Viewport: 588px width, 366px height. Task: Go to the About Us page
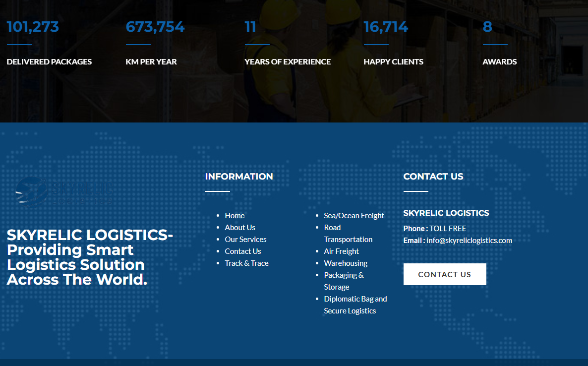click(x=240, y=227)
